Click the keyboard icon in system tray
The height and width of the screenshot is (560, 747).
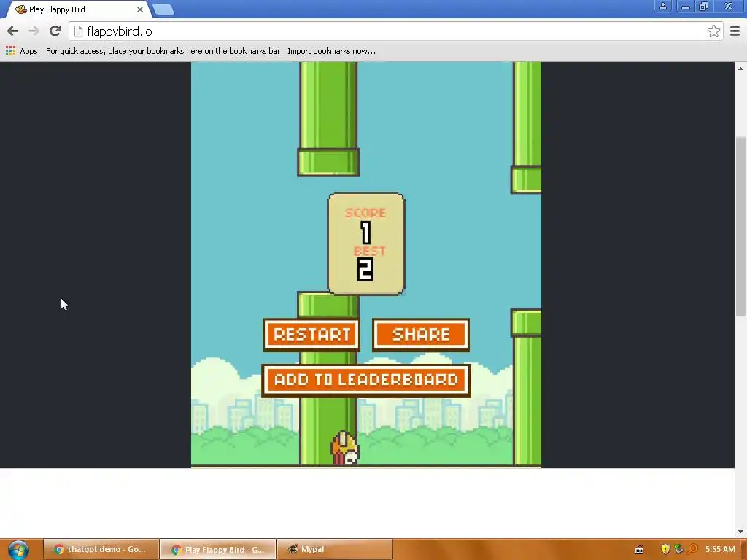pos(639,550)
